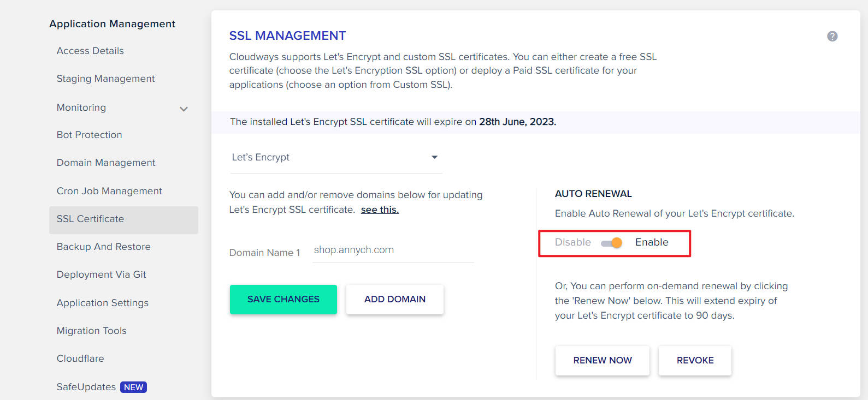Toggle the Auto Renewal switch
868x400 pixels.
click(612, 243)
